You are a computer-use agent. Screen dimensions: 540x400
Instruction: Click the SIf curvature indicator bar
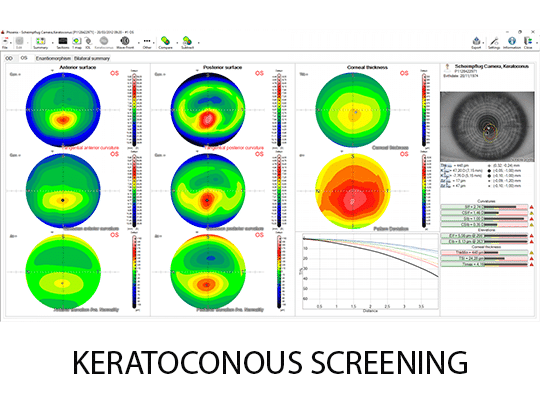coord(484,207)
